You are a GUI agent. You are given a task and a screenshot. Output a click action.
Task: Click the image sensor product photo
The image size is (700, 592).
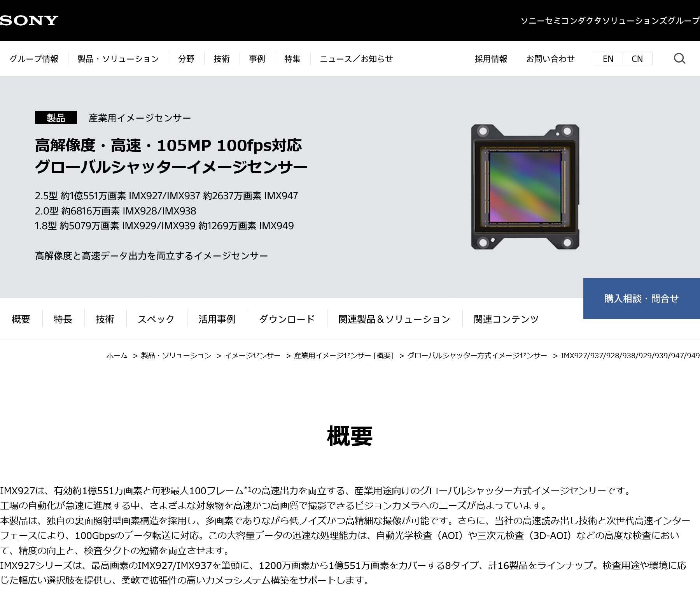click(x=525, y=187)
